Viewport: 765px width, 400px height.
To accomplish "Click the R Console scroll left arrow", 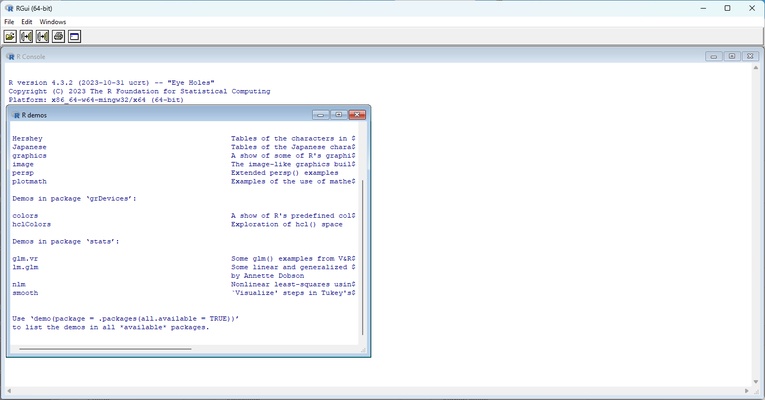I will (x=9, y=391).
